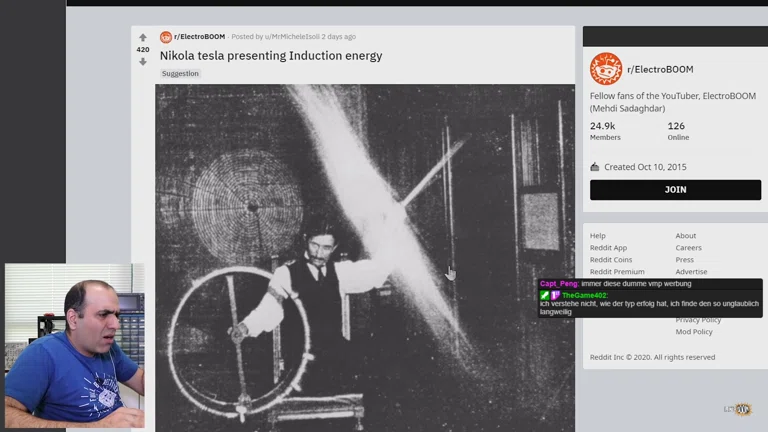The width and height of the screenshot is (768, 432).
Task: Upvote the Nikola Tesla post
Action: coord(143,38)
